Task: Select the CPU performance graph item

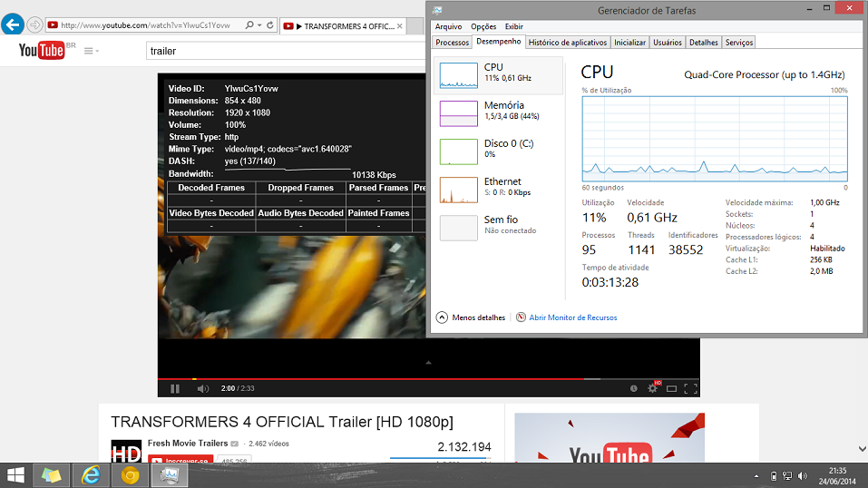Action: tap(498, 75)
